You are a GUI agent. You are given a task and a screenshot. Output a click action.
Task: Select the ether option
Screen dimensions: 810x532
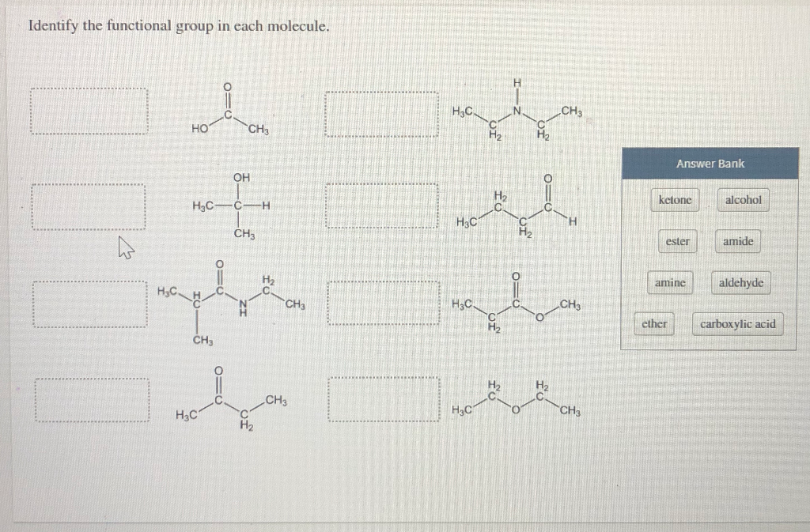tap(654, 323)
